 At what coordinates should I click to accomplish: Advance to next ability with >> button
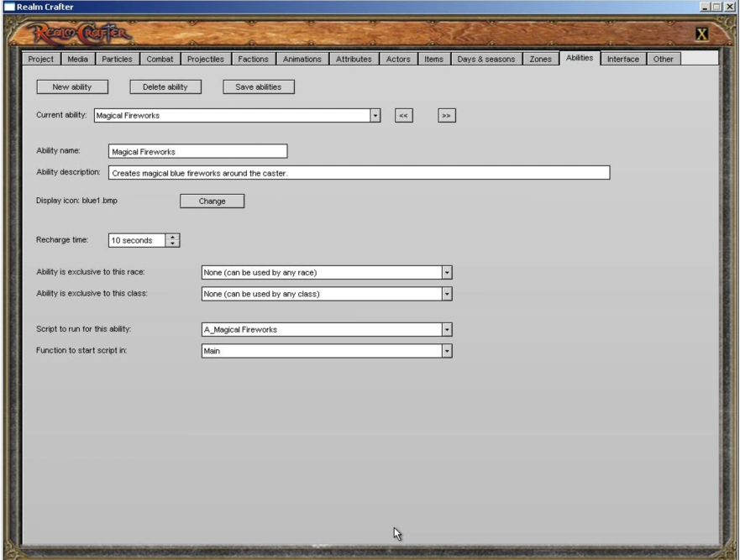click(446, 115)
